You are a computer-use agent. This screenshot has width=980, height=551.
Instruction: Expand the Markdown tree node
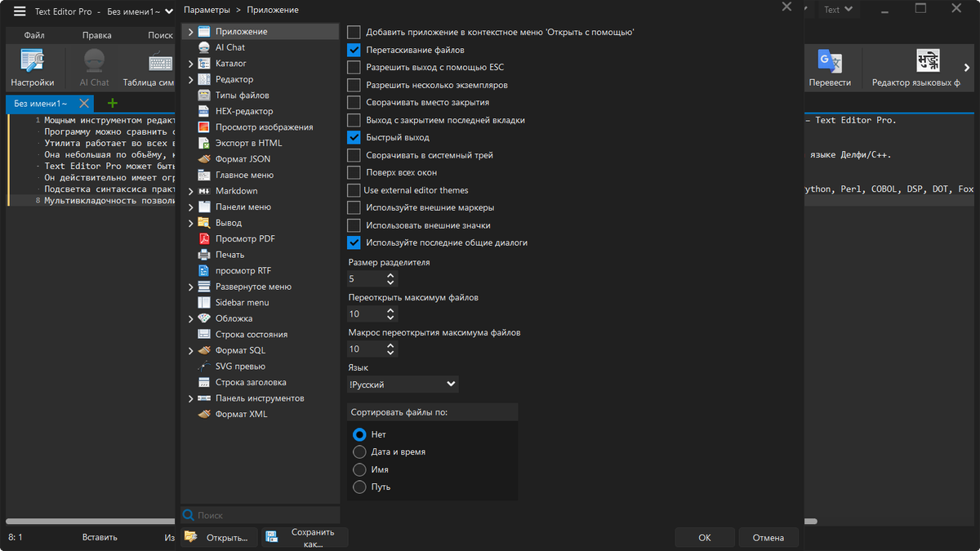click(190, 191)
